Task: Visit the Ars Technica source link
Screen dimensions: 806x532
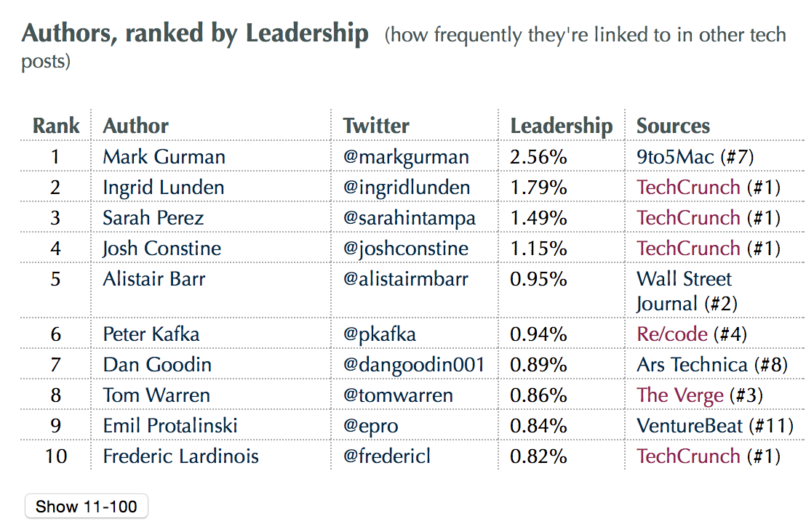Action: click(692, 365)
